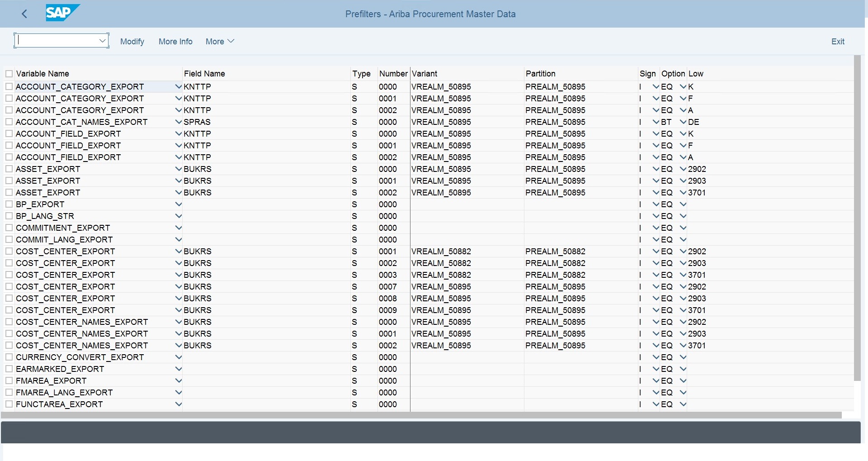Screen dimensions: 868x461
Task: Check the FMAREA_LANG_EXPORT row checkbox
Action: pos(9,392)
